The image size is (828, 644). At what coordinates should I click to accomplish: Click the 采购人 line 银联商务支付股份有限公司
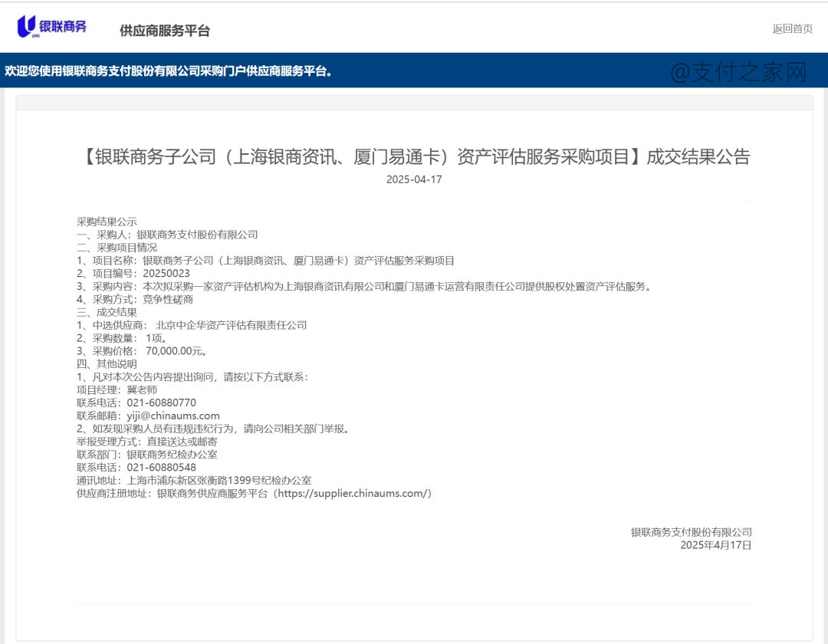point(167,235)
